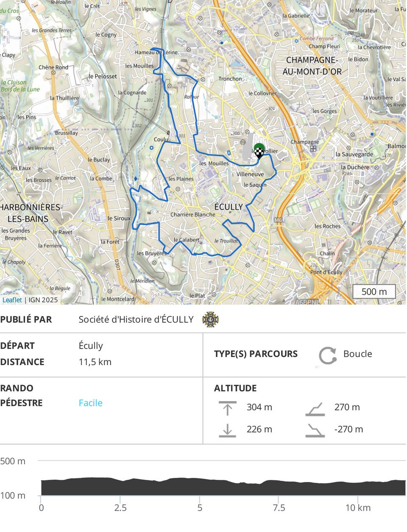
Task: Click the 7.5 km mark on elevation chart
Action: pyautogui.click(x=279, y=507)
